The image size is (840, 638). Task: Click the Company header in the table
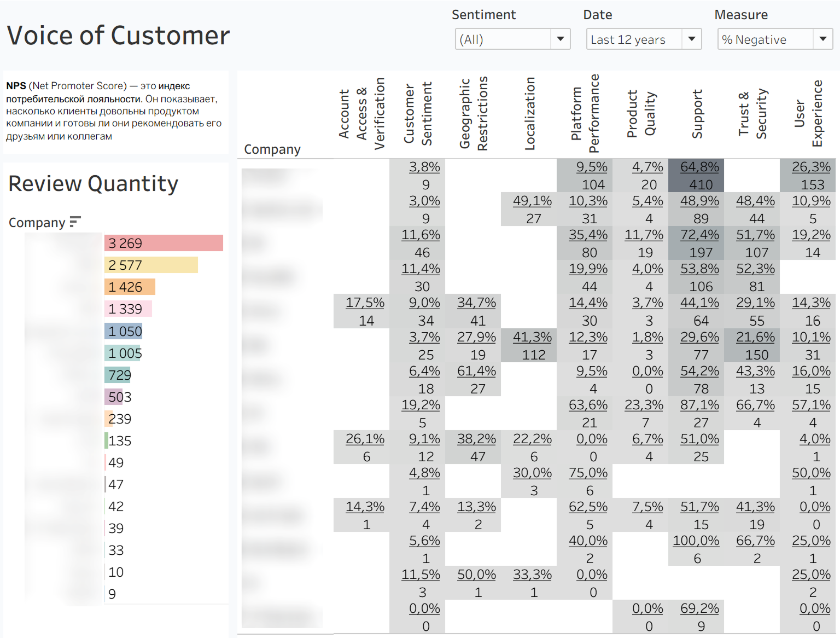[x=272, y=149]
